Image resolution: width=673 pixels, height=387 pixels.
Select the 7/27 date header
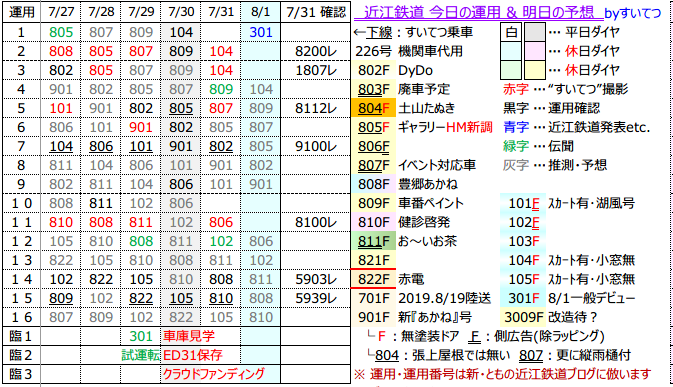pos(61,12)
